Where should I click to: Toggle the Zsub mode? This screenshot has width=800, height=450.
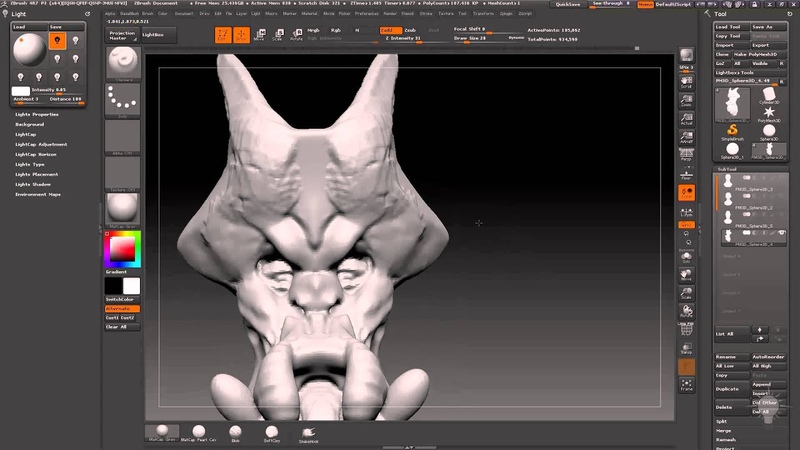(x=410, y=30)
